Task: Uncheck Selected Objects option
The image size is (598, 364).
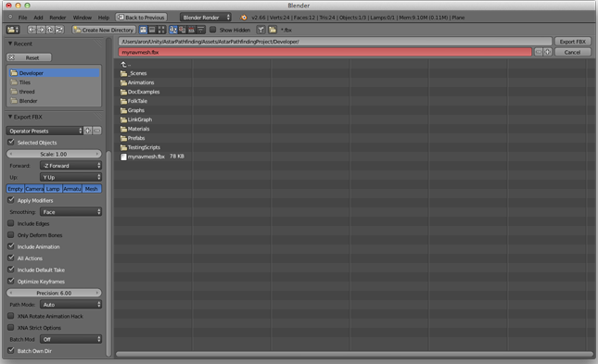Action: 11,142
